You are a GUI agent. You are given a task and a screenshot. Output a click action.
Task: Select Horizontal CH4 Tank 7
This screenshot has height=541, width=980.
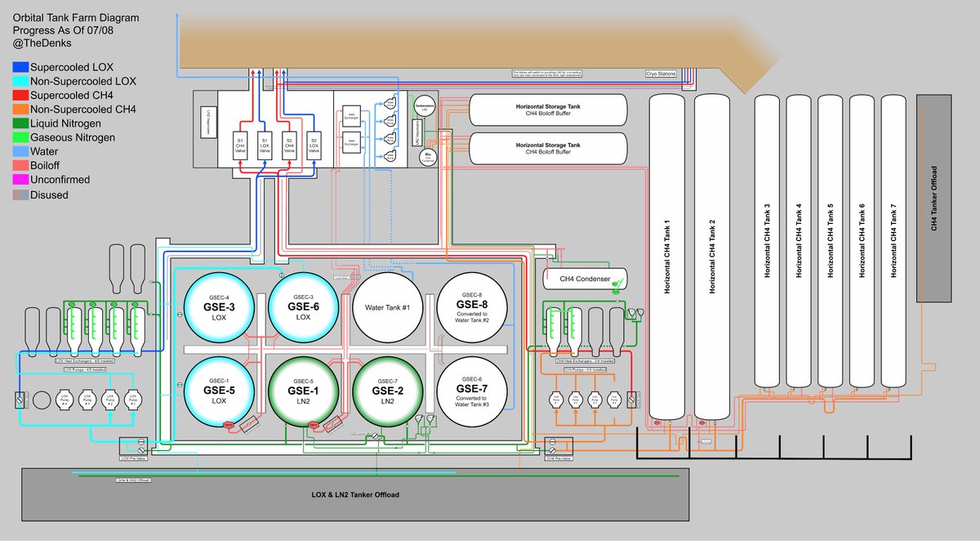[x=893, y=241]
